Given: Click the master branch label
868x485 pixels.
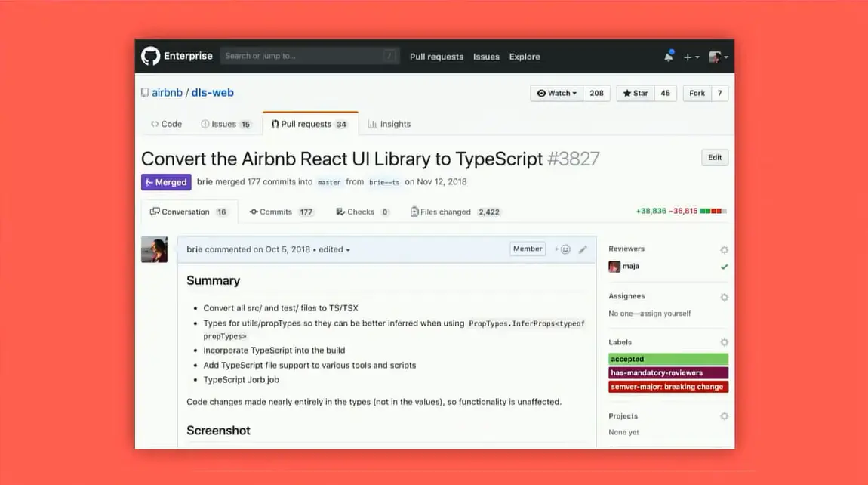Looking at the screenshot, I should (x=329, y=182).
